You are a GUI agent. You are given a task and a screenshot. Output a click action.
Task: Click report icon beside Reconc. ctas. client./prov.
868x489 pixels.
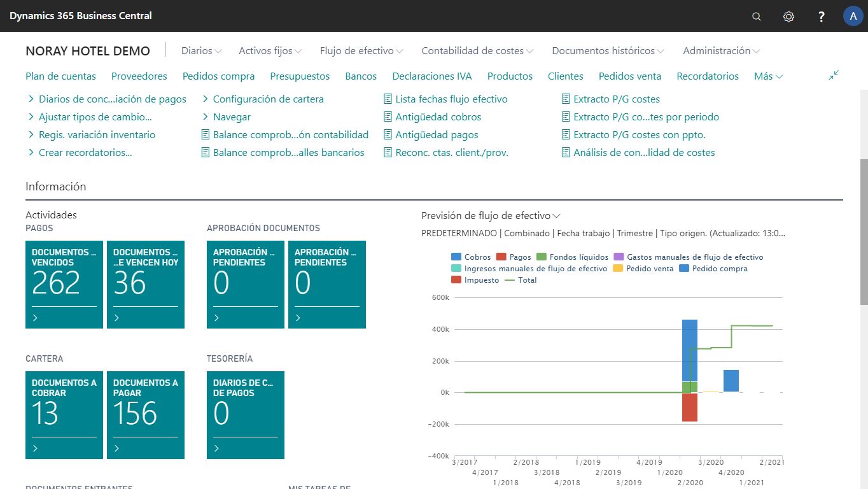coord(388,153)
